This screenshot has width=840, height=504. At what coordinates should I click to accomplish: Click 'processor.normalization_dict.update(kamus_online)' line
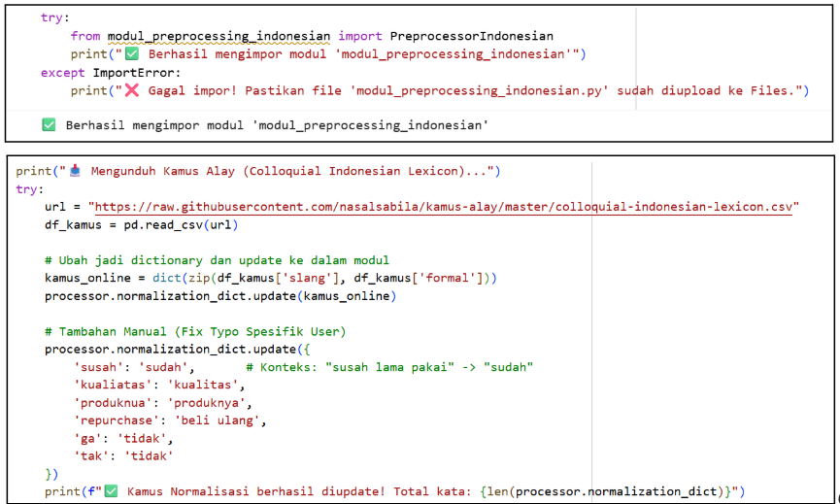tap(220, 296)
